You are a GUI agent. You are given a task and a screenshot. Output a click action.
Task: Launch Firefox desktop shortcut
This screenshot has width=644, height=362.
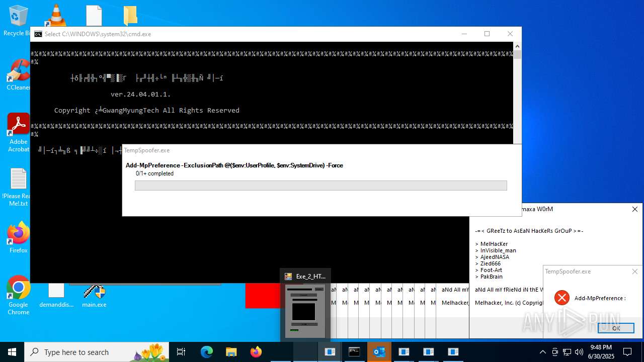point(18,237)
